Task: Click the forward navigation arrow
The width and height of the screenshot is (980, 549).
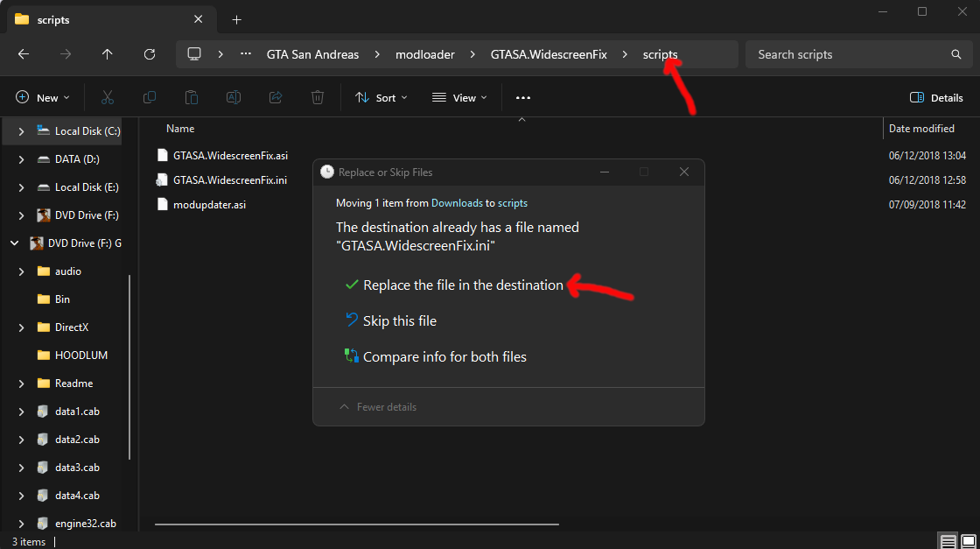Action: click(x=65, y=54)
